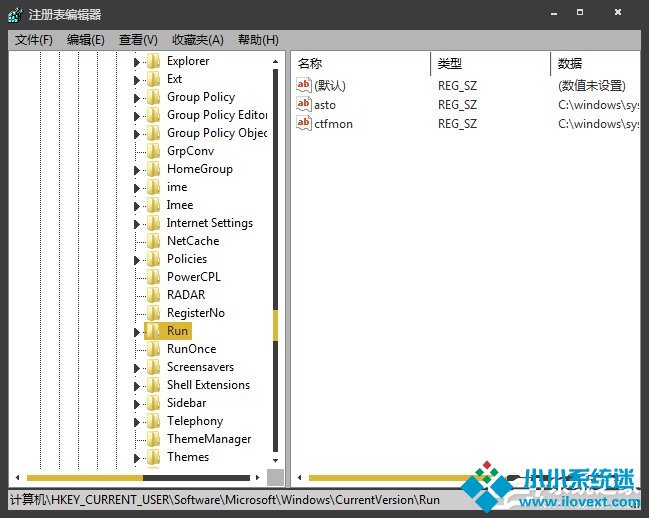Screen dimensions: 649x518
Task: Click the RADAR folder icon
Action: (x=154, y=295)
